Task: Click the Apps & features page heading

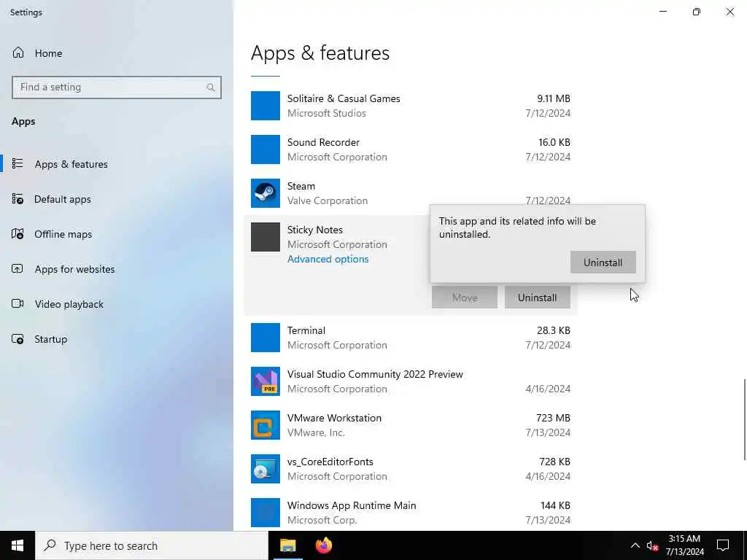Action: coord(320,52)
